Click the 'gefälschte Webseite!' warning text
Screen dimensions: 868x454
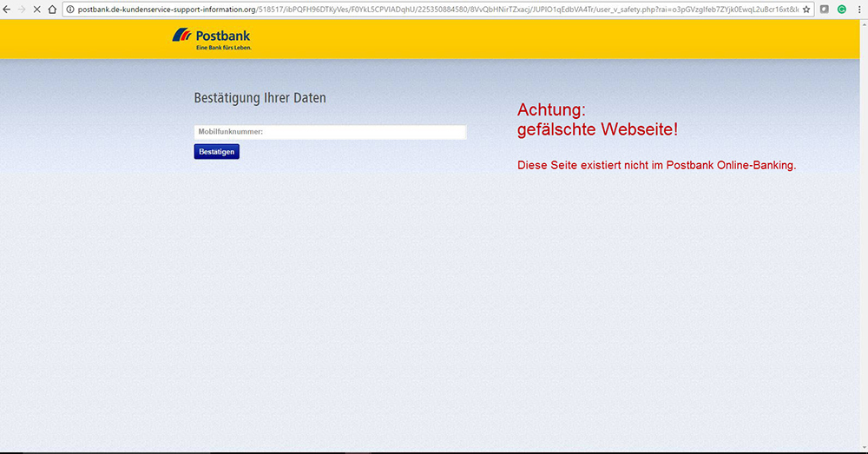(x=597, y=129)
